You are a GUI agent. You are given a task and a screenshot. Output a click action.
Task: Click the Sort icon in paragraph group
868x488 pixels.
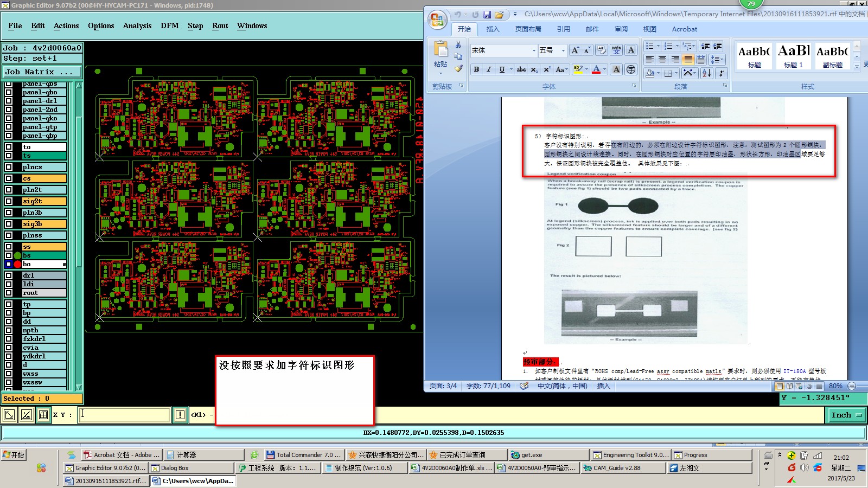[706, 73]
